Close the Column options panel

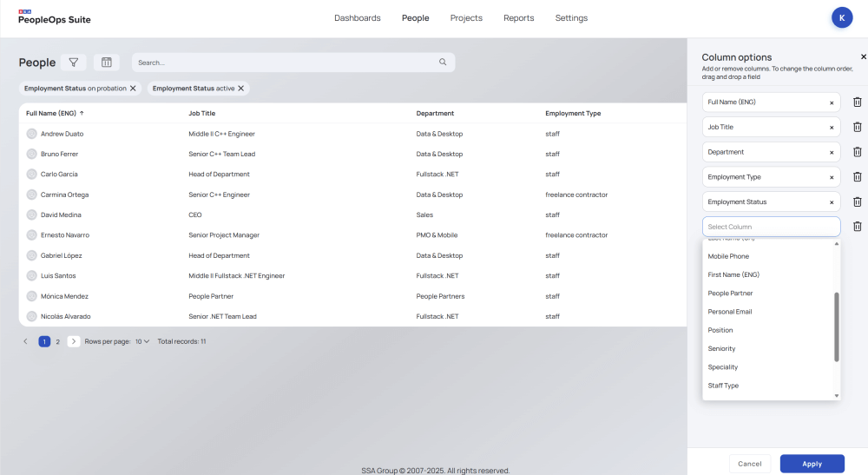tap(863, 56)
